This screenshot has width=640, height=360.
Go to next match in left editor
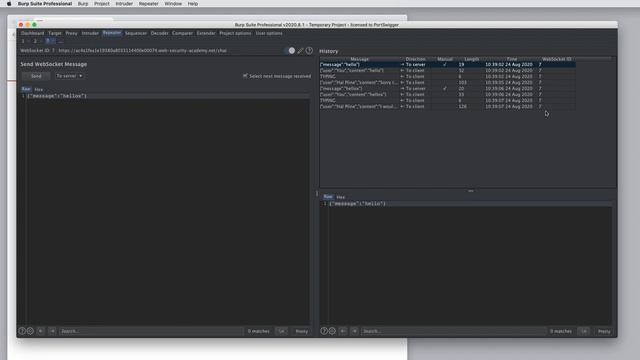52,331
